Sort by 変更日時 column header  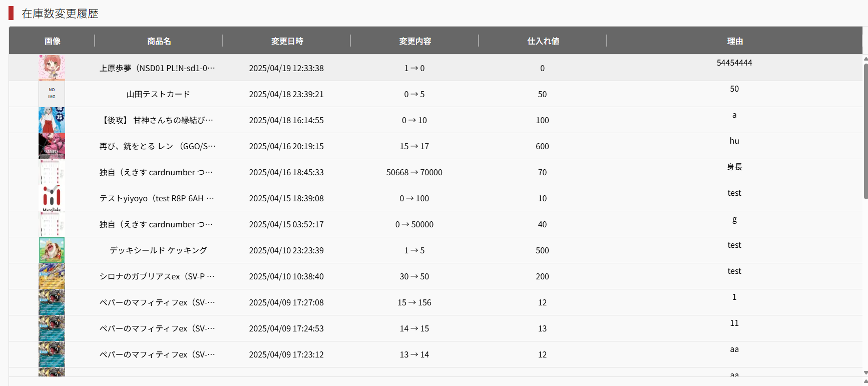pos(287,41)
